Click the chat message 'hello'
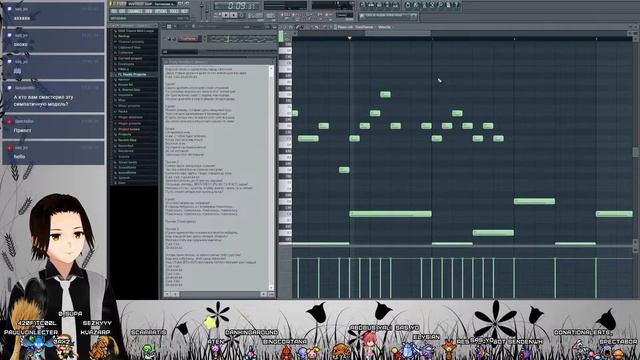This screenshot has width=640, height=360. (20, 156)
